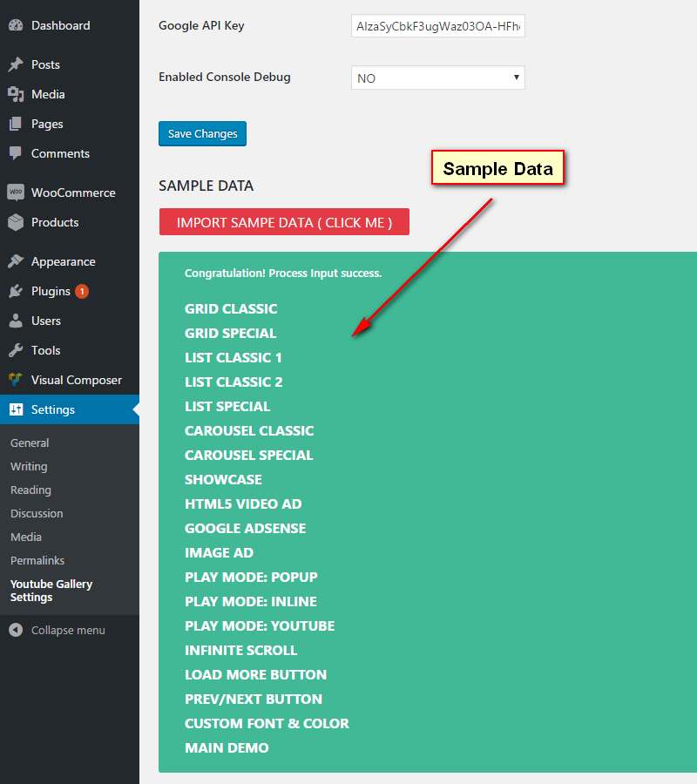The height and width of the screenshot is (784, 697).
Task: Click Import Sample Data red button
Action: [x=284, y=222]
